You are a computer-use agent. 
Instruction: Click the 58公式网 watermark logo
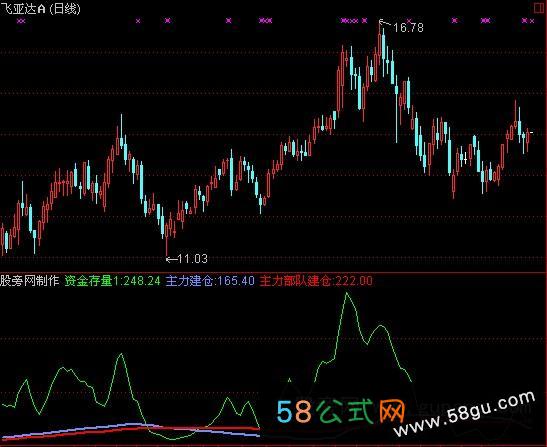[x=341, y=411]
